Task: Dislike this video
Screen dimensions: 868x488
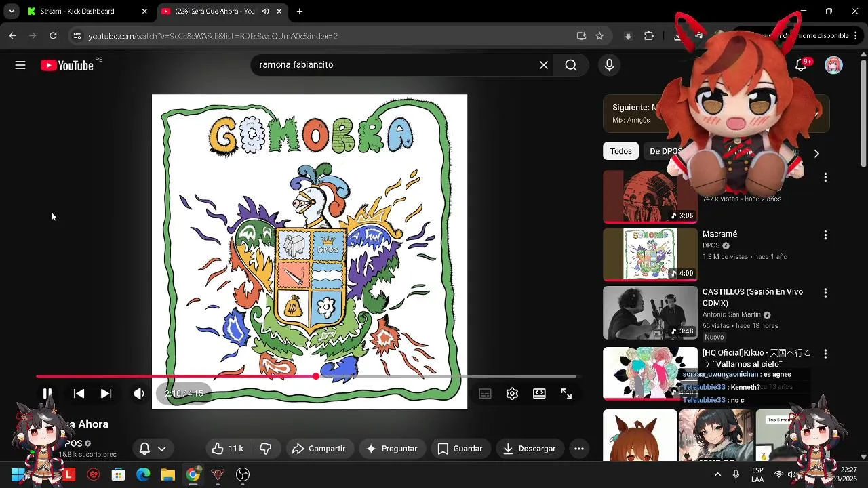Action: tap(266, 449)
